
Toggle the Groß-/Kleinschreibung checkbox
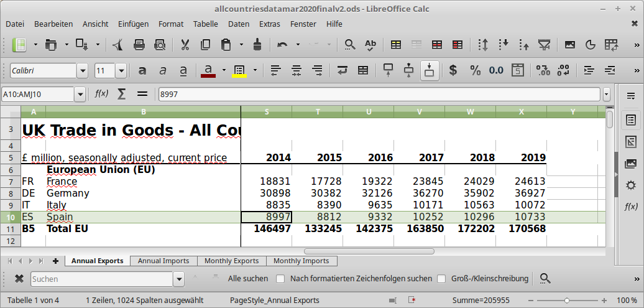click(x=442, y=279)
